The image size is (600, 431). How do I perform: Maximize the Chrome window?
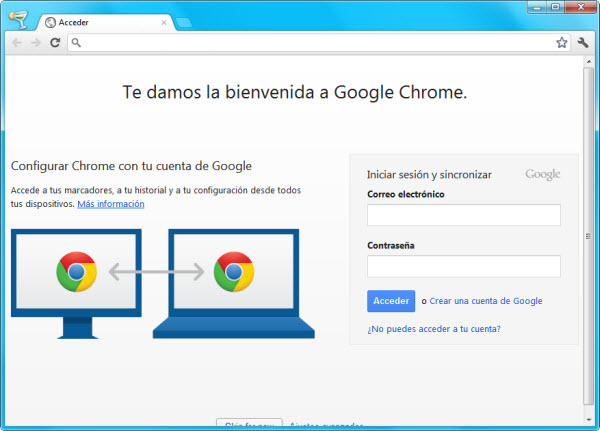555,7
